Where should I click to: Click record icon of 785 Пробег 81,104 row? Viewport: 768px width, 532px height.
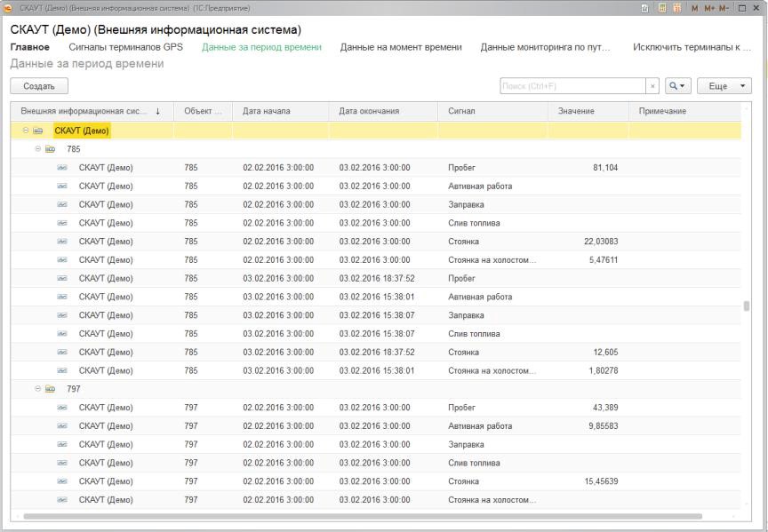coord(62,167)
